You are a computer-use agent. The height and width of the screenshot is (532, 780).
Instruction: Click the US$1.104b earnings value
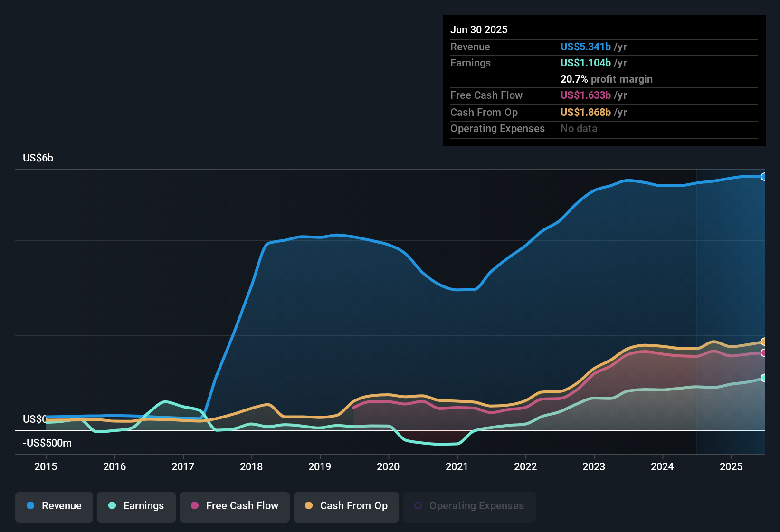click(585, 63)
